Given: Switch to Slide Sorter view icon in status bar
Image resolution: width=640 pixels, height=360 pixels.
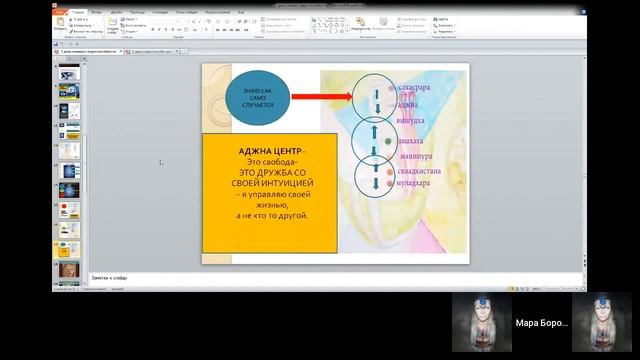Looking at the screenshot, I should (517, 289).
